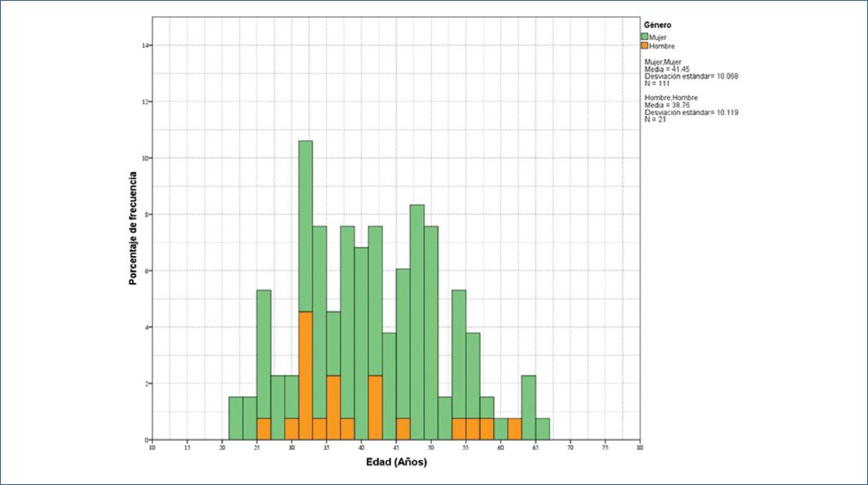Select the Edad (Años) x-axis title
Viewport: 868px width, 485px height.
click(x=395, y=463)
